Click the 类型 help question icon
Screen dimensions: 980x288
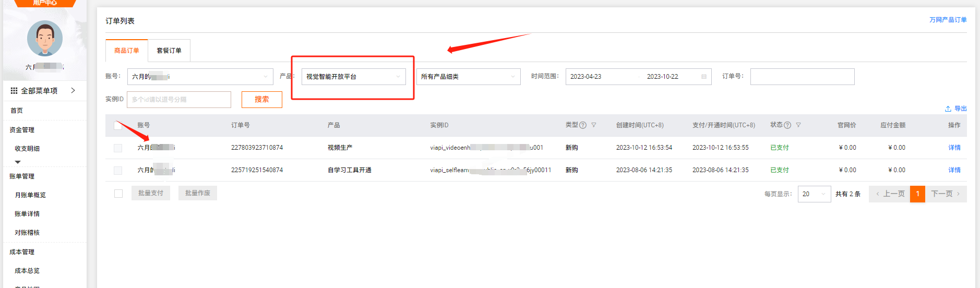583,125
